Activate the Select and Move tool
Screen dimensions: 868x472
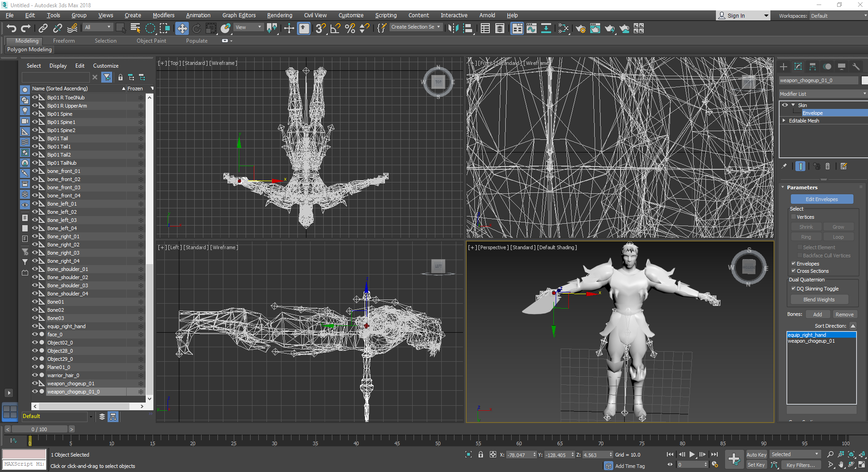182,28
